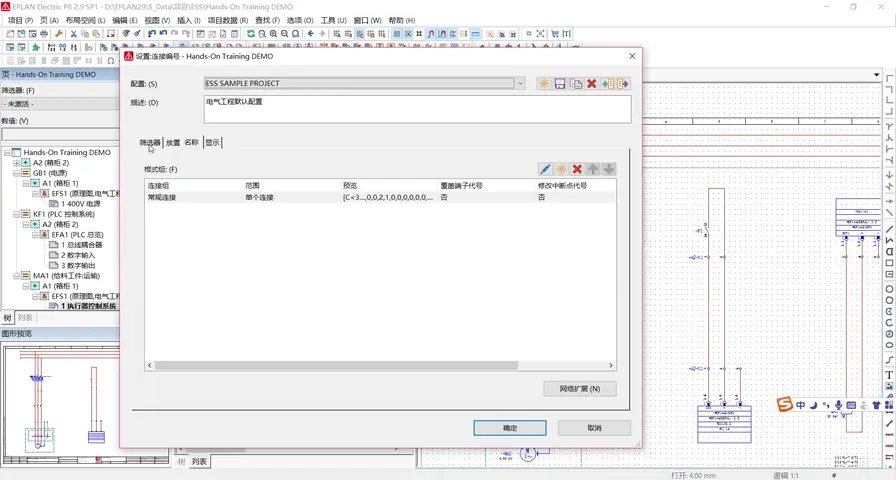
Task: Click the 确定 button
Action: tap(510, 427)
